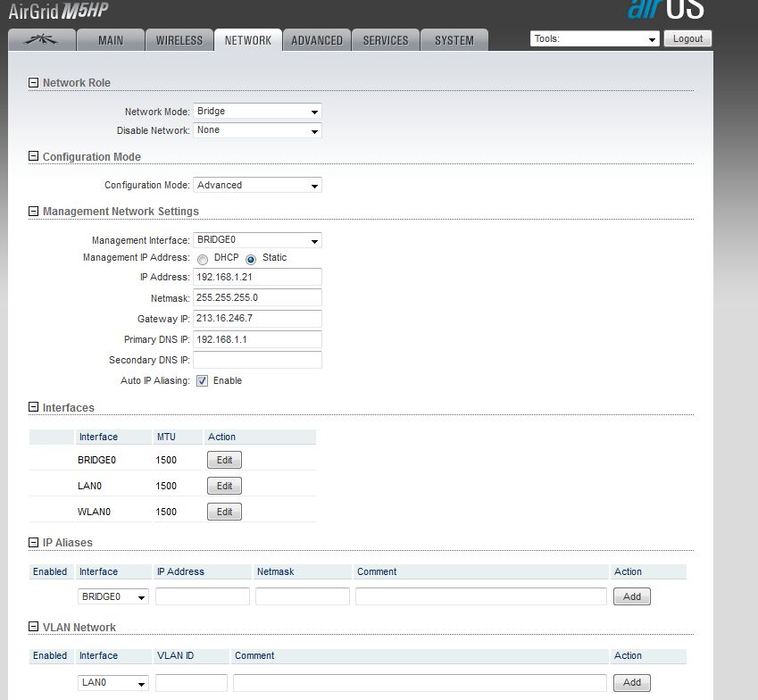Click the VLAN Comment input field
The height and width of the screenshot is (700, 758).
(420, 683)
